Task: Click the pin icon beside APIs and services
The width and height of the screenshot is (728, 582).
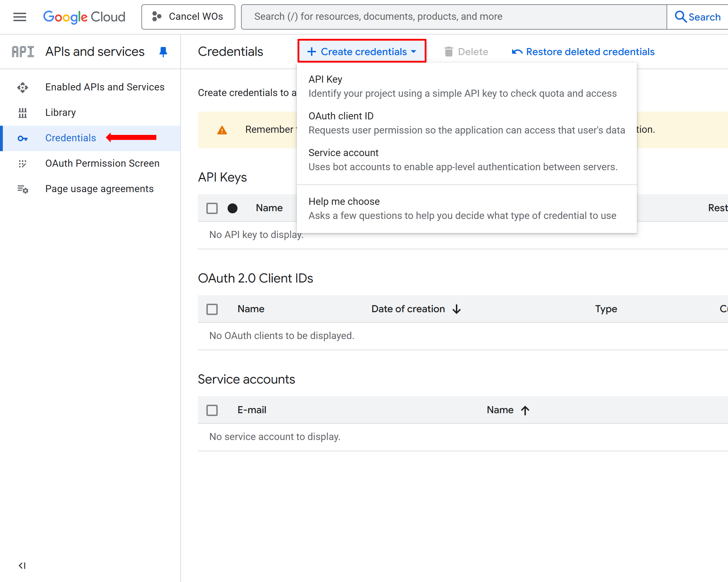Action: (x=163, y=52)
